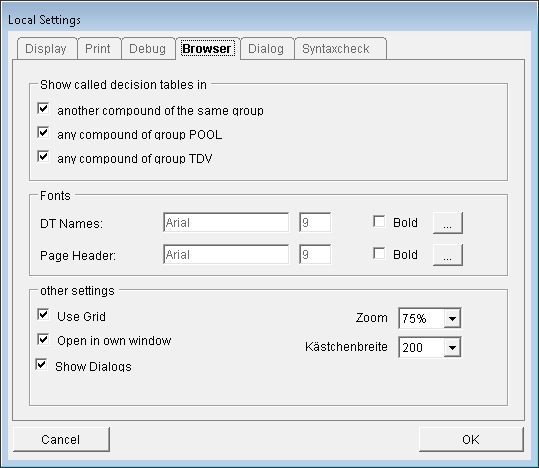The height and width of the screenshot is (468, 539).
Task: Open the Print tab
Action: [x=99, y=49]
